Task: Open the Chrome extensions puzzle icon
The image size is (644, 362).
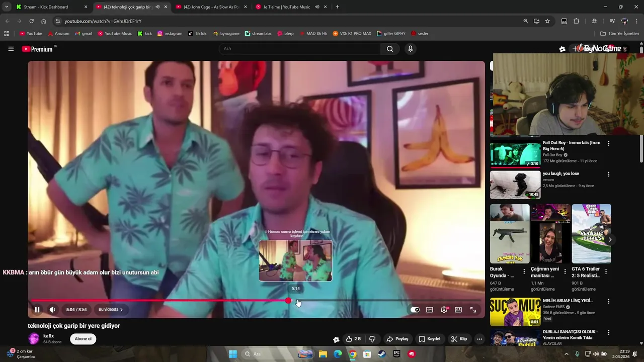Action: (577, 21)
